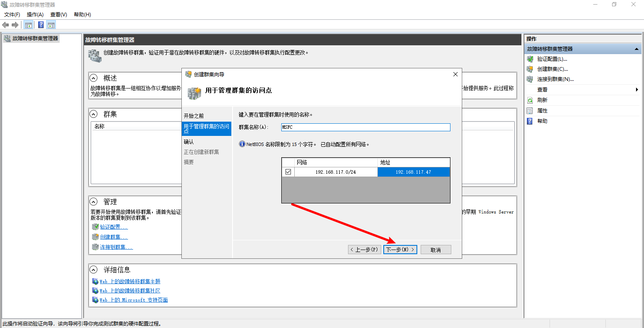Open the 操作(A) menu

pyautogui.click(x=35, y=15)
